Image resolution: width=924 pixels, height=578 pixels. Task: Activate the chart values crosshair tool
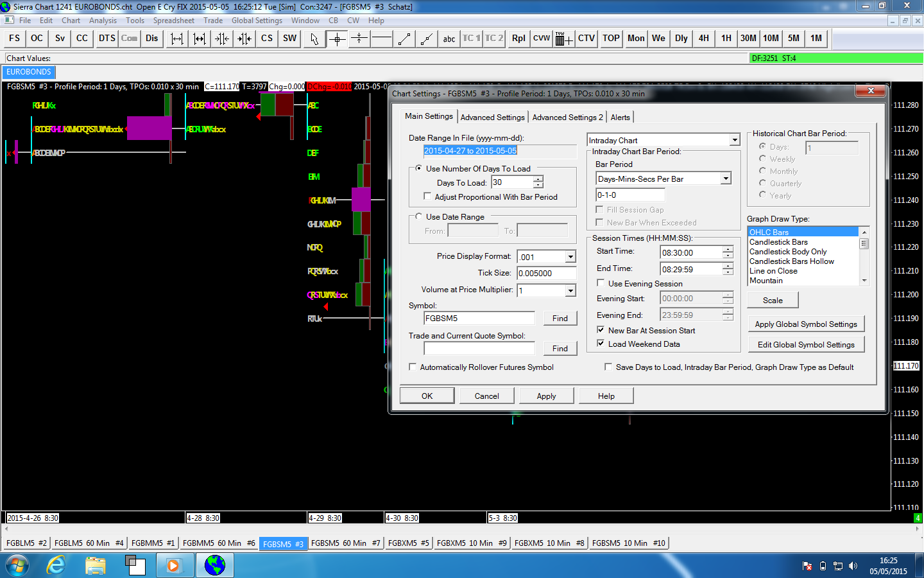337,39
